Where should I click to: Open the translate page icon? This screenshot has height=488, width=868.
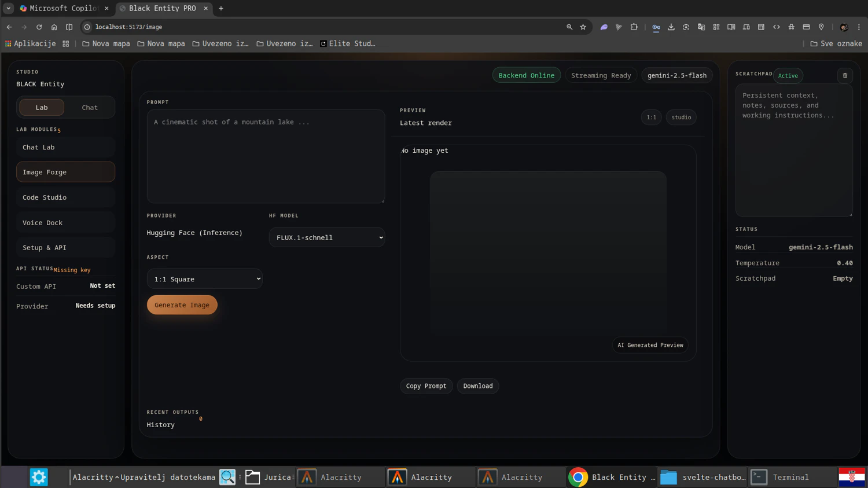coord(701,27)
